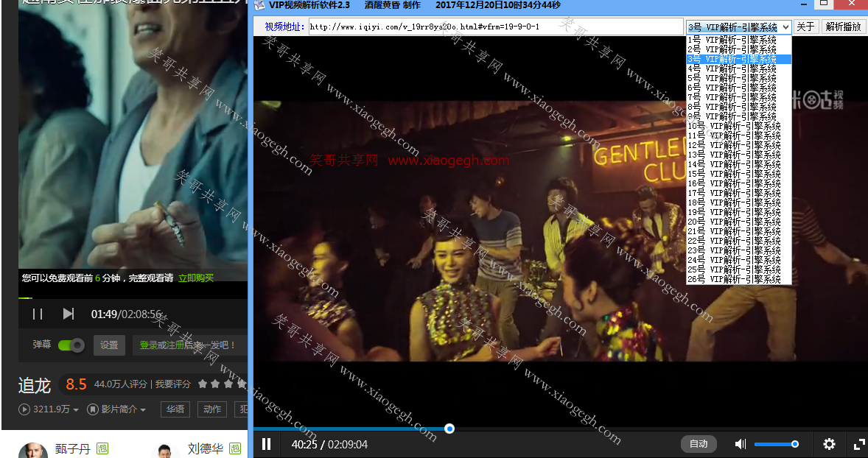
Task: Open actor 甄子丹's name link
Action: tap(72, 448)
